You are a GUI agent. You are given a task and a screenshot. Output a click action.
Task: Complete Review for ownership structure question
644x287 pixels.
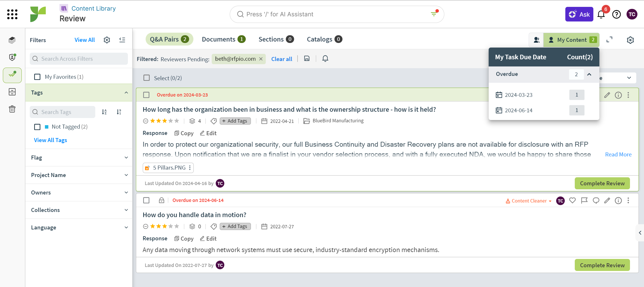[602, 183]
